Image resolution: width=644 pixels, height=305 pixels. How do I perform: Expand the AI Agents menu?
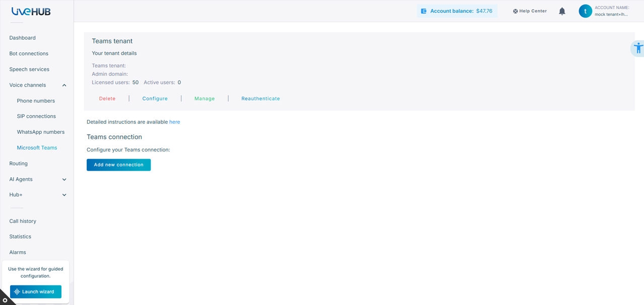pyautogui.click(x=64, y=180)
